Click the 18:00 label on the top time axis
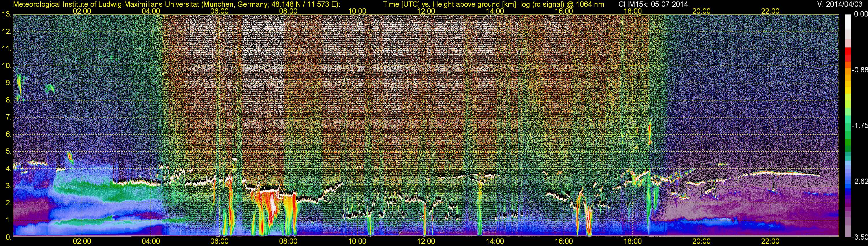The image size is (868, 246). pyautogui.click(x=632, y=11)
